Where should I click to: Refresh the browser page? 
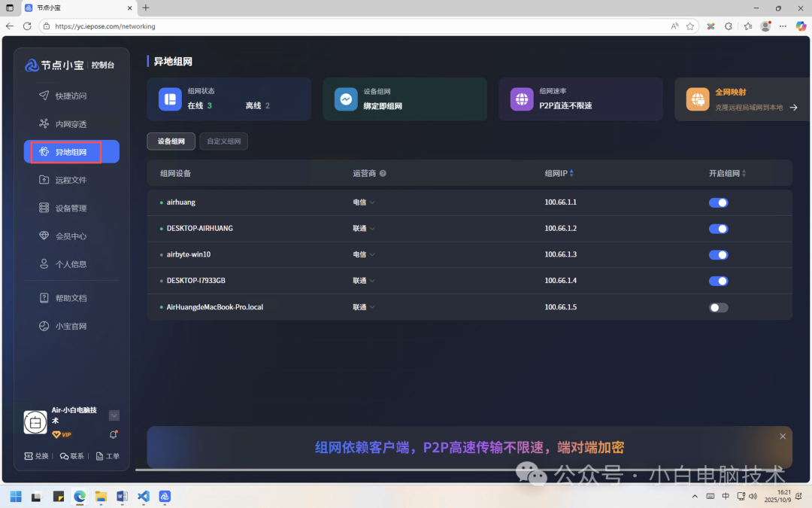coord(27,26)
